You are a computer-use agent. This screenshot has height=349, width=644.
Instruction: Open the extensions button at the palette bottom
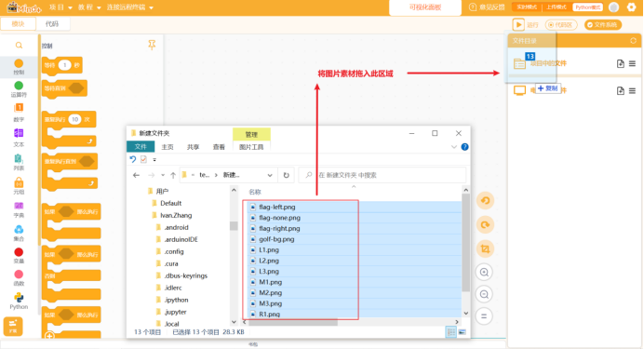(x=13, y=326)
